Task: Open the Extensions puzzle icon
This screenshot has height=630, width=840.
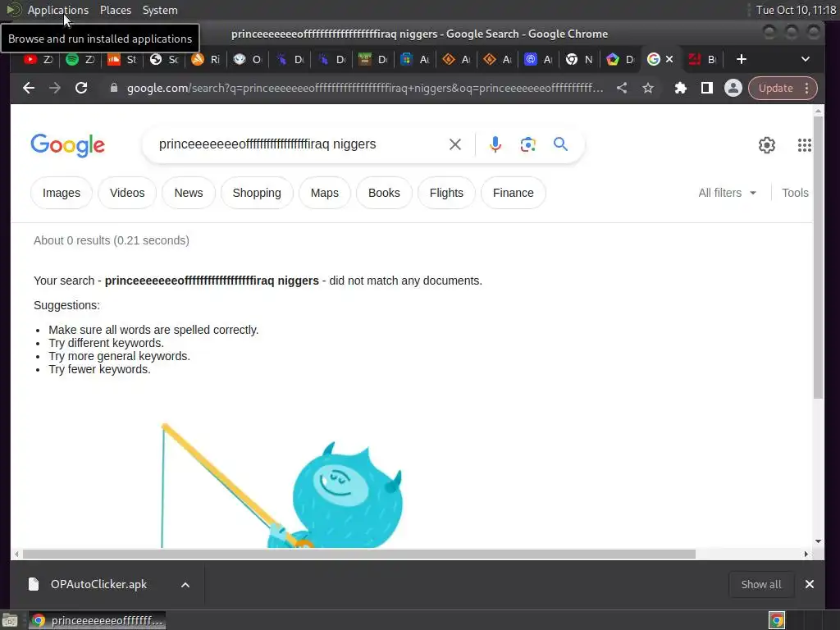Action: click(680, 88)
